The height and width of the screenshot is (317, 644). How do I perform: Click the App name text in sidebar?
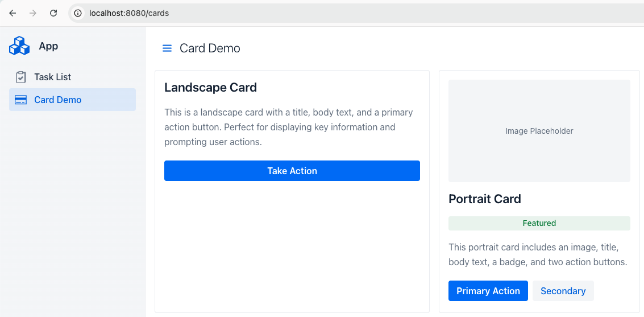pos(48,46)
